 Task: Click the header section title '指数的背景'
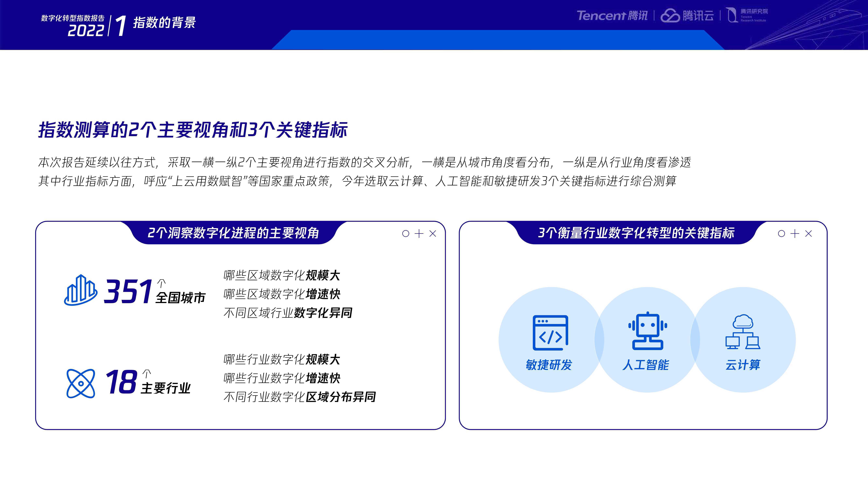tap(164, 23)
